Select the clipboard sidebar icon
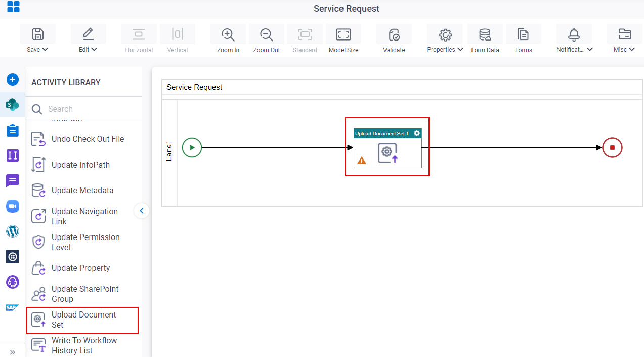644x357 pixels. click(x=13, y=130)
